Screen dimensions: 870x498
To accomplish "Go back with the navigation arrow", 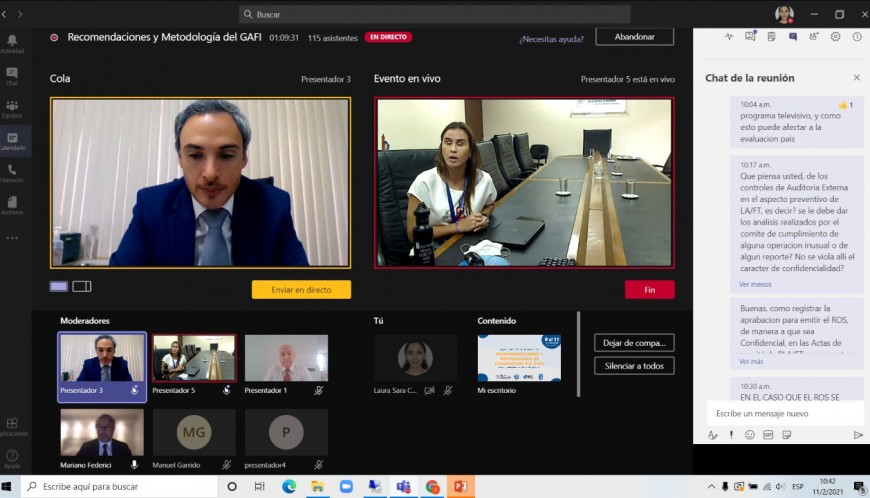I will (x=4, y=14).
